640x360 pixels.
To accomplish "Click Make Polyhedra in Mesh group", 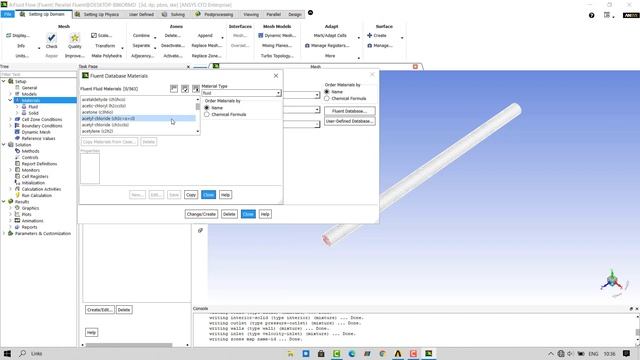I will pyautogui.click(x=107, y=56).
